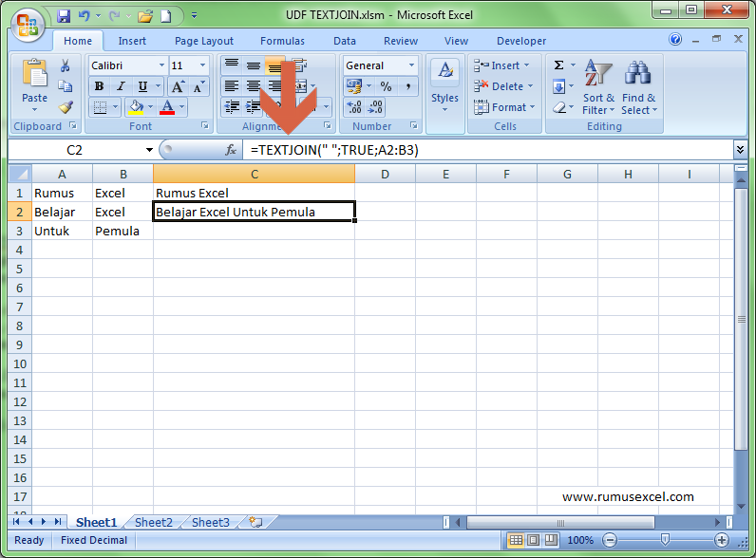Image resolution: width=756 pixels, height=558 pixels.
Task: Insert a new worksheet tab icon
Action: pos(255,522)
